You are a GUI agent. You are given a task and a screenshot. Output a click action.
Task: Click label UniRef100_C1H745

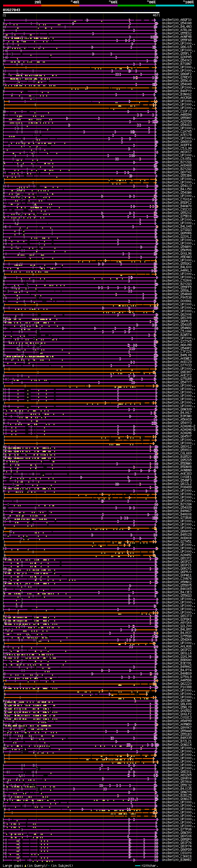(x=177, y=132)
